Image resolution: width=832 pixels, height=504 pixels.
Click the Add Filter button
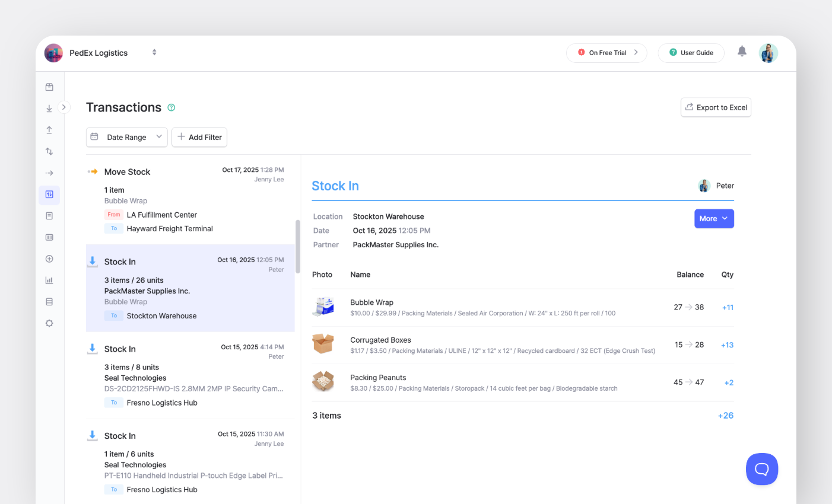(x=199, y=137)
